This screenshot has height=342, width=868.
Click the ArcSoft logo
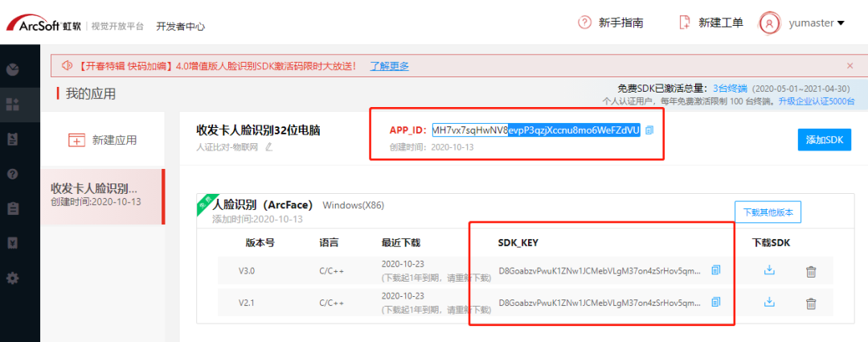click(x=43, y=24)
